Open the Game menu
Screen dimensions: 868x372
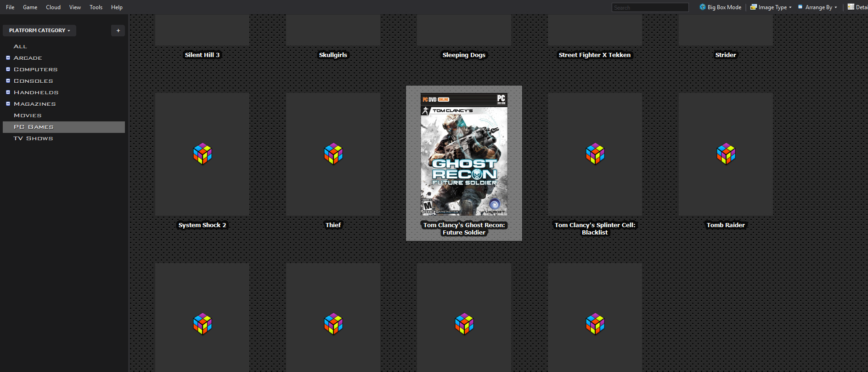coord(30,7)
